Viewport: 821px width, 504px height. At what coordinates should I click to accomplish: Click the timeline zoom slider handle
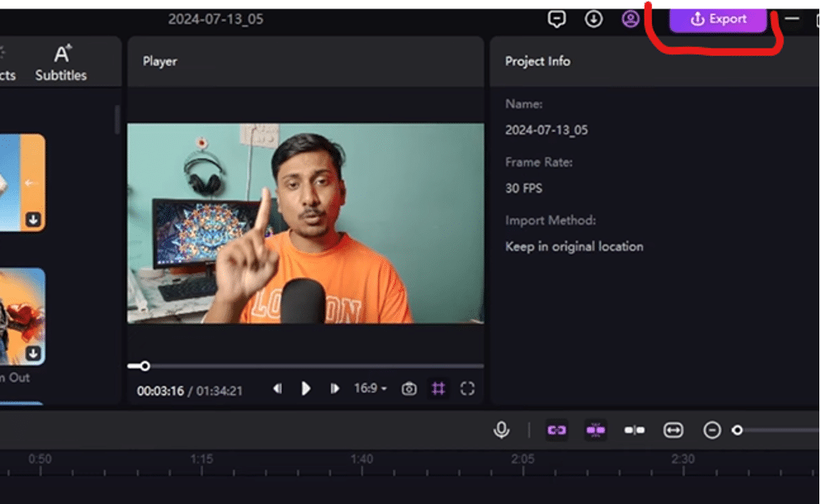737,430
